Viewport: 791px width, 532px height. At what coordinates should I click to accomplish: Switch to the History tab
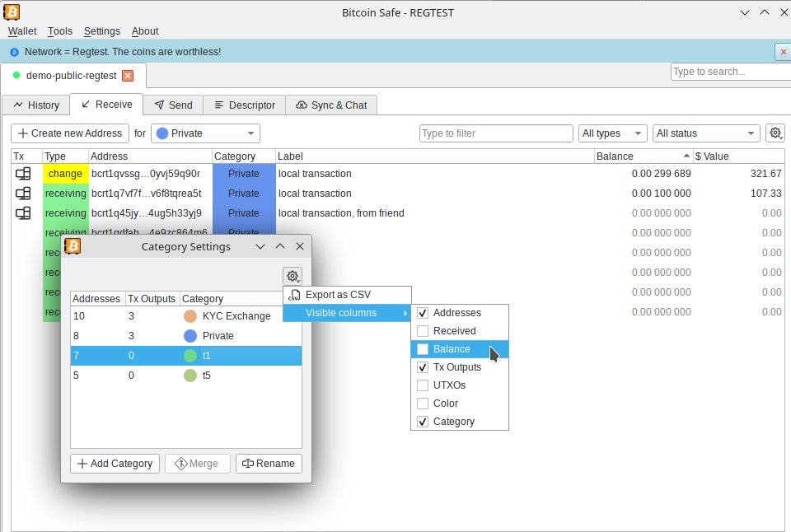35,105
